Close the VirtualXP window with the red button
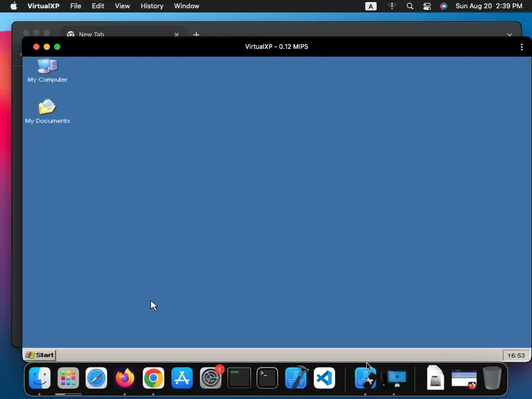 click(x=36, y=47)
